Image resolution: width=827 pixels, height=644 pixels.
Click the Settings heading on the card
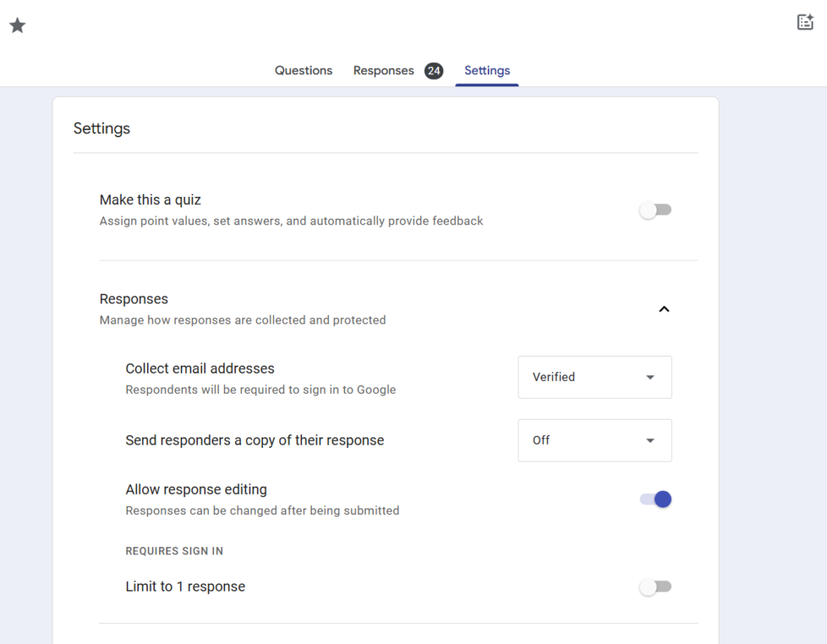click(x=102, y=129)
